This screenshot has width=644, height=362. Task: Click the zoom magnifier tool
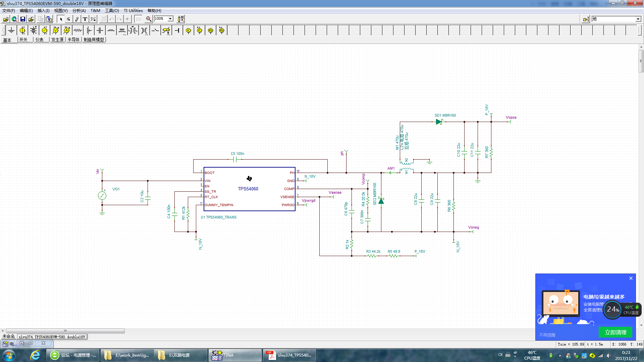point(149,19)
